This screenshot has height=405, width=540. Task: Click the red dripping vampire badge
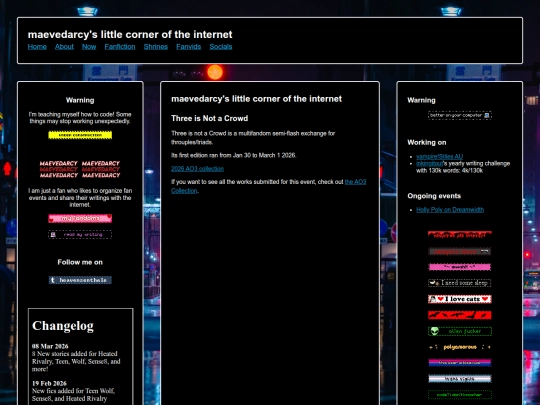(x=460, y=235)
